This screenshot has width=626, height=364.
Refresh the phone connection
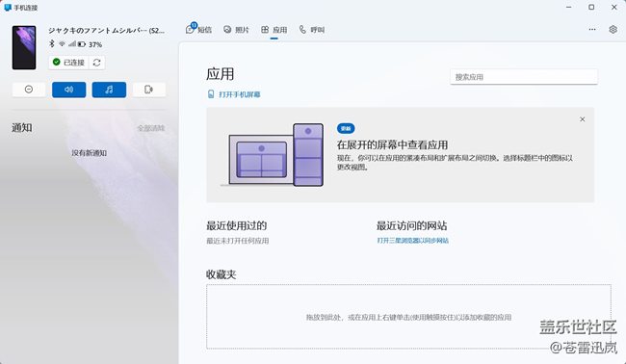(96, 63)
